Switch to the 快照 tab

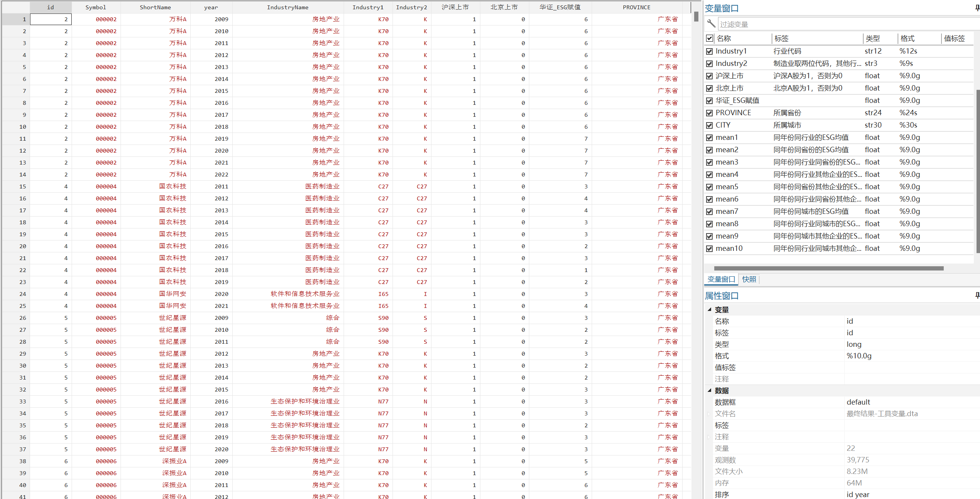pos(749,279)
